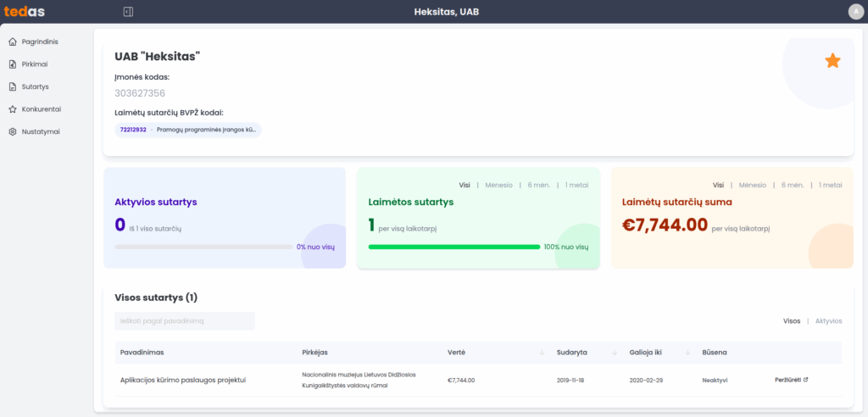
Task: Click the Laimėtų sutarčių suma card title
Action: pyautogui.click(x=677, y=202)
